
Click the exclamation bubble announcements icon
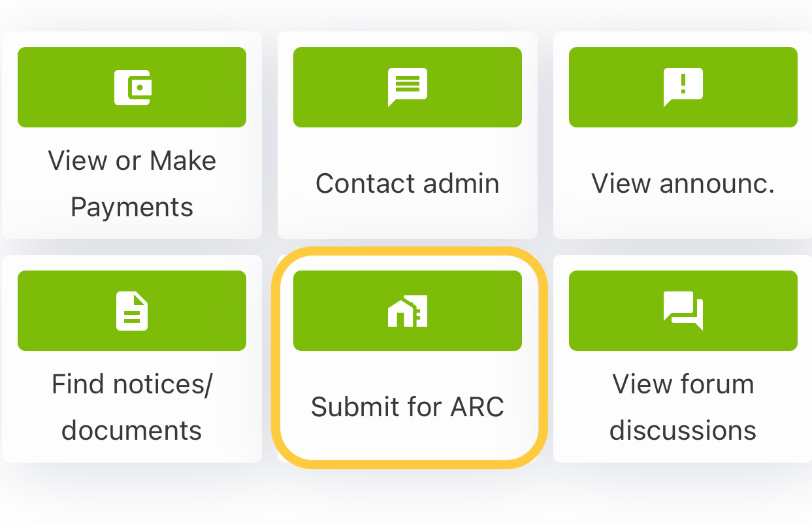pos(683,87)
